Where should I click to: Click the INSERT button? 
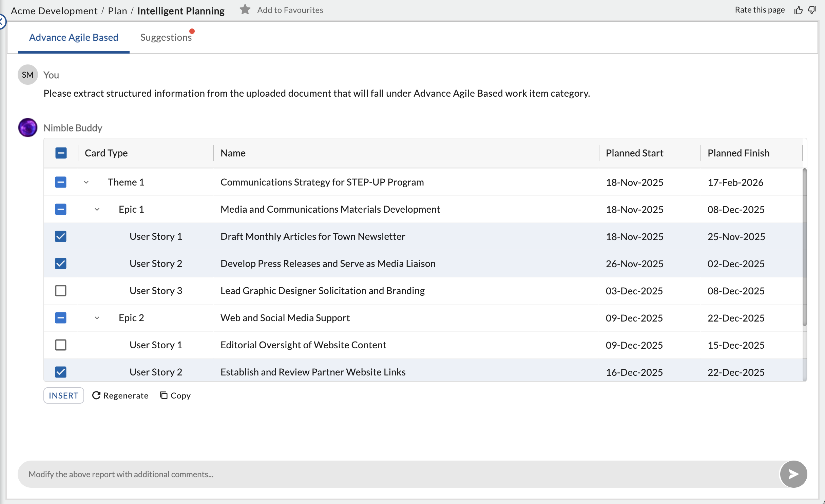63,395
